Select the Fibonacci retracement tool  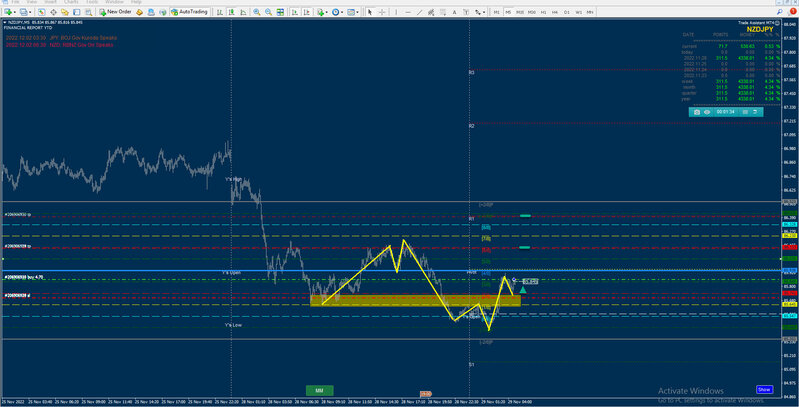[x=443, y=12]
